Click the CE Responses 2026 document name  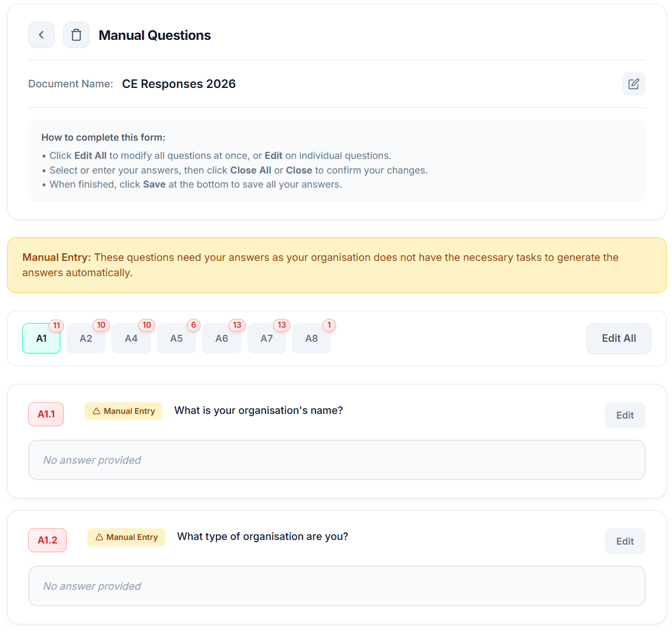click(x=179, y=84)
